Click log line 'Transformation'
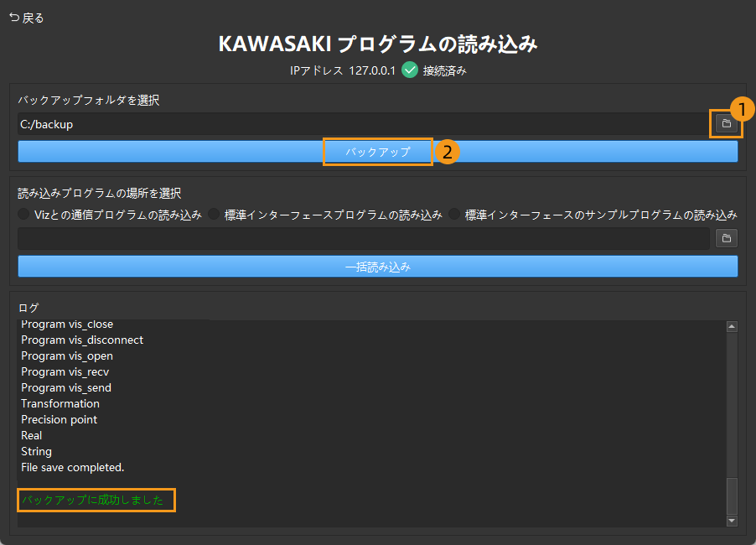The height and width of the screenshot is (545, 756). (x=60, y=403)
